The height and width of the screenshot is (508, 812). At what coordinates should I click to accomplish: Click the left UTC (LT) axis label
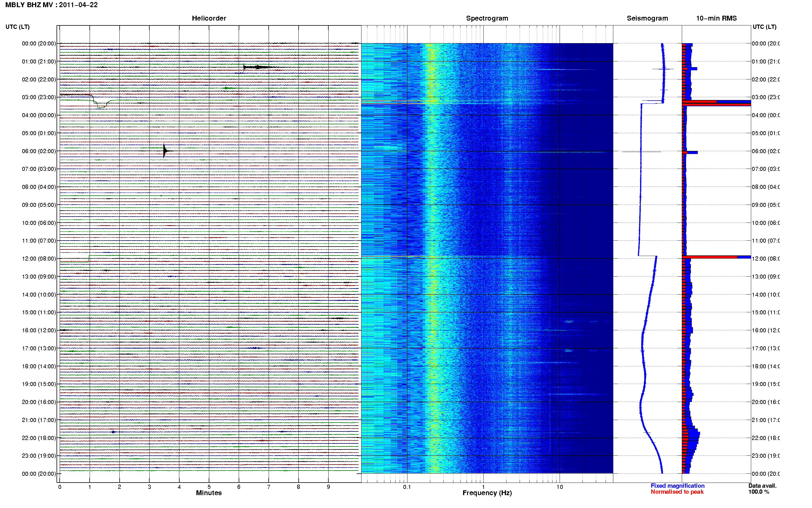coord(17,27)
